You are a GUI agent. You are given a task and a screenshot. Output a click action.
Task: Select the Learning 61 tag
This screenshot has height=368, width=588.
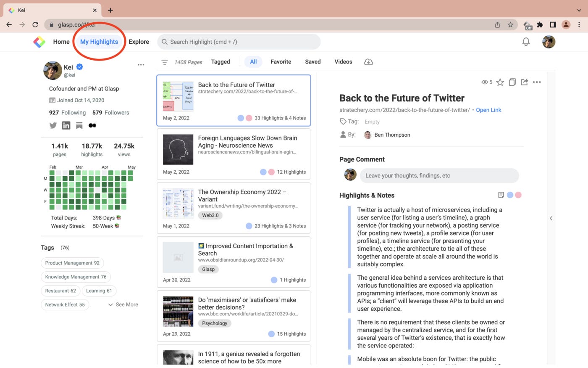99,291
